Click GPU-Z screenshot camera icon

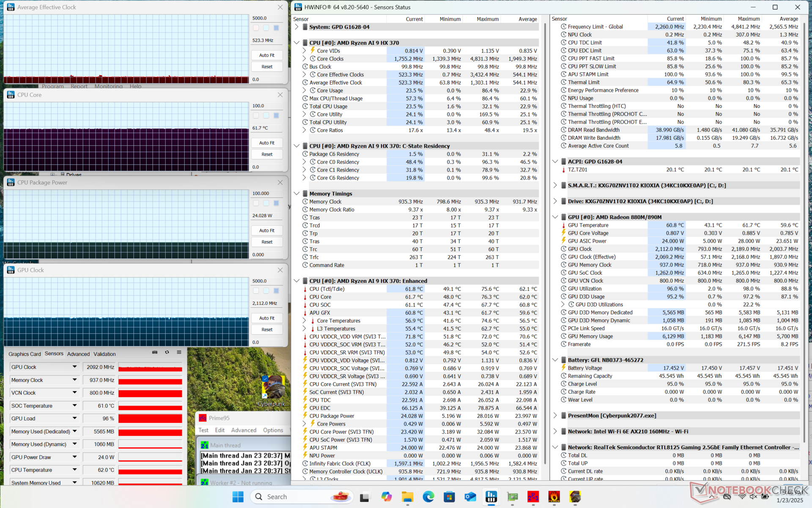pyautogui.click(x=155, y=352)
